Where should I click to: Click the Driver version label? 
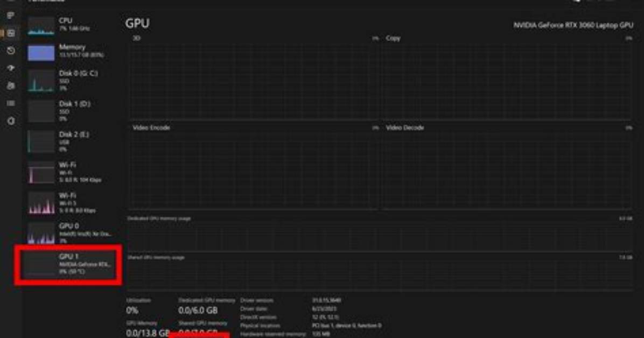pyautogui.click(x=256, y=301)
